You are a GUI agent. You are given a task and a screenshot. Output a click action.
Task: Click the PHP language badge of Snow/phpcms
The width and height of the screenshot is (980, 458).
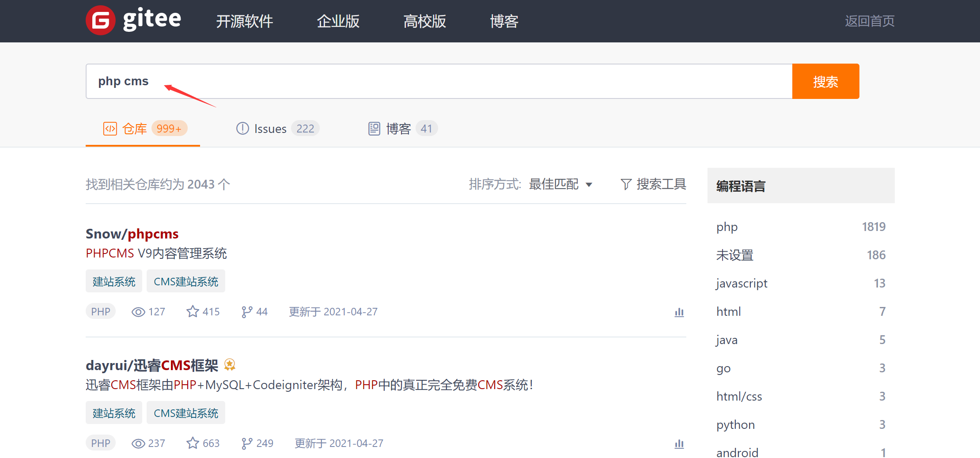[x=101, y=312]
